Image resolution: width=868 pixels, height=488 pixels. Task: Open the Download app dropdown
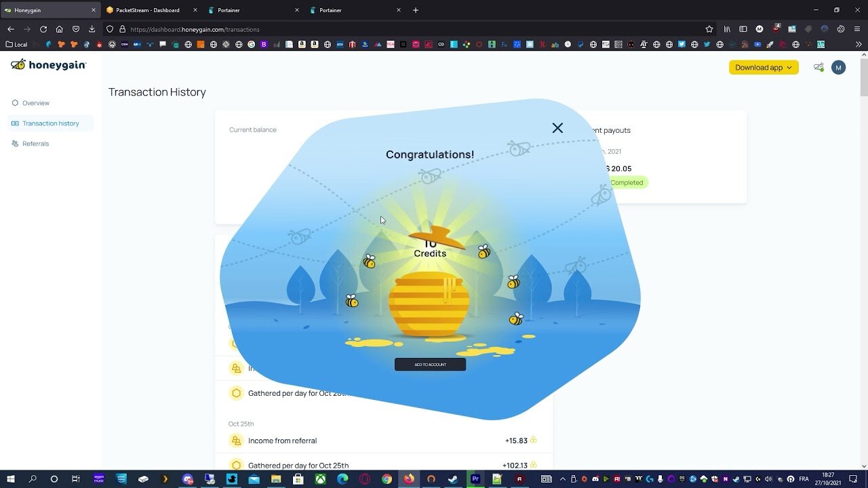click(x=764, y=67)
